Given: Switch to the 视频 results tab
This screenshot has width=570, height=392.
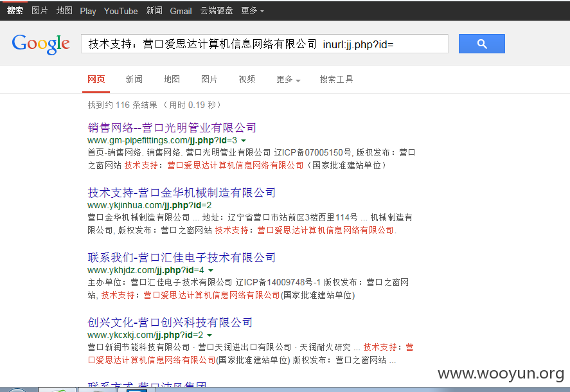Looking at the screenshot, I should (x=247, y=79).
